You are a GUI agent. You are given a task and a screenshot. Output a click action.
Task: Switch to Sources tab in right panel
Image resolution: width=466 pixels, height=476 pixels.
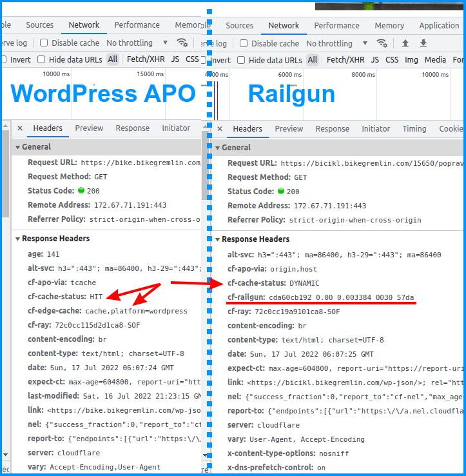[239, 26]
